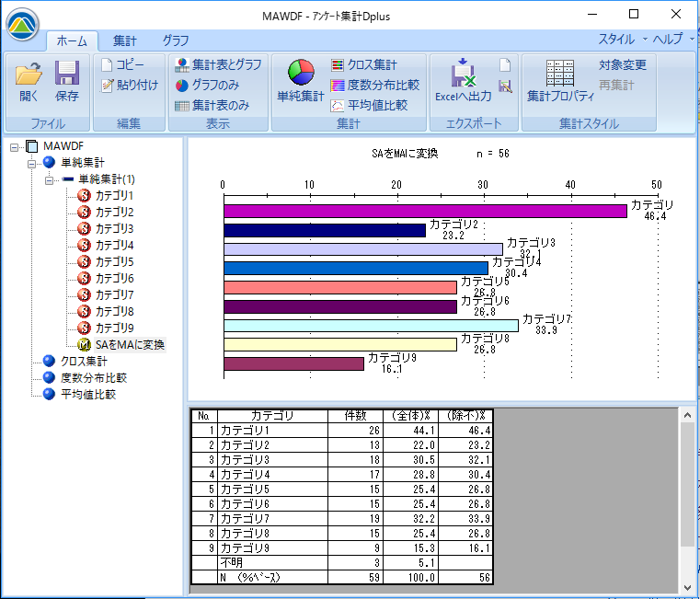Select 平均値比較 in the ribbon
This screenshot has height=599, width=700.
click(x=369, y=105)
